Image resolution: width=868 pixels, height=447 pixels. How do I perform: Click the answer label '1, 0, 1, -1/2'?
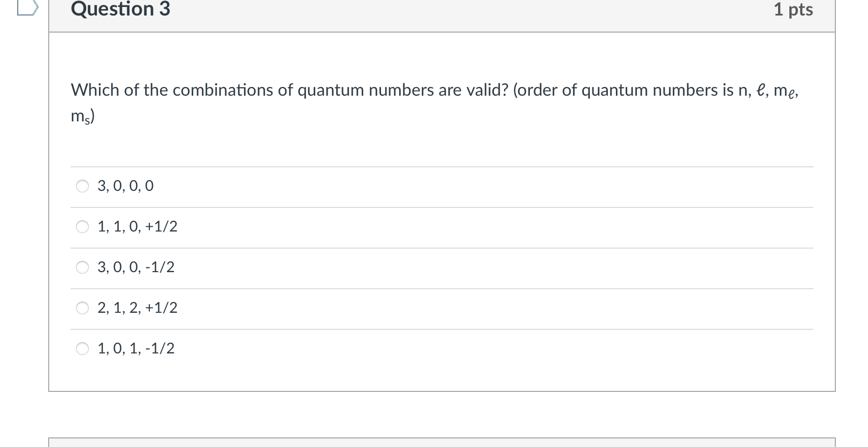click(136, 349)
